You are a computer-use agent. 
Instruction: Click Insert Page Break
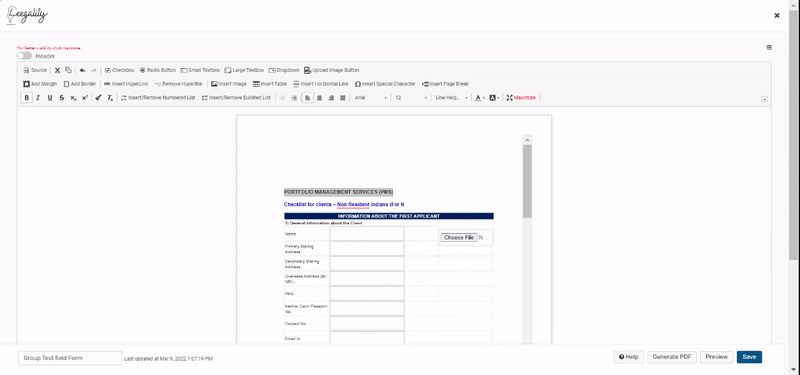pos(445,84)
